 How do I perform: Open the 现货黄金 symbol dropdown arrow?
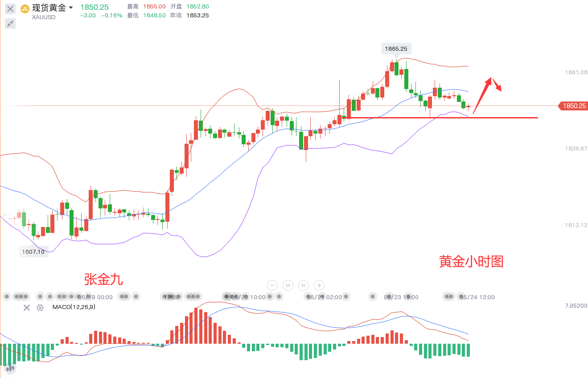[x=71, y=8]
